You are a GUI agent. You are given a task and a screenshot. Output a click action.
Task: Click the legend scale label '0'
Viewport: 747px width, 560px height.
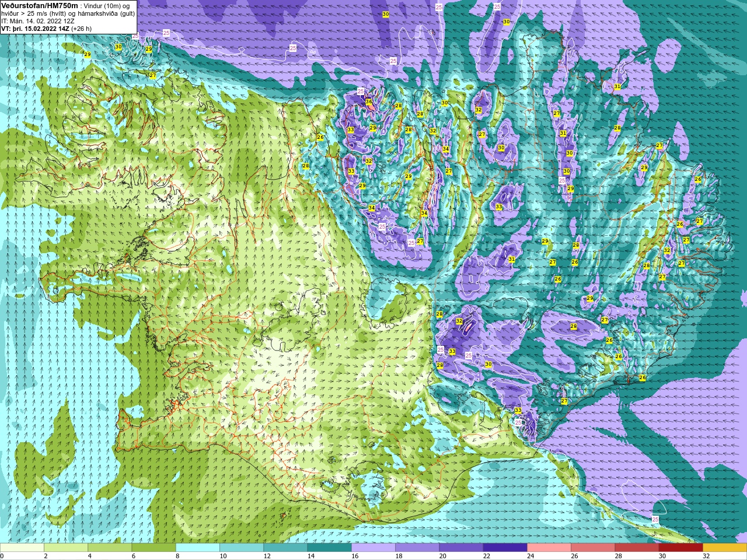tap(2, 556)
